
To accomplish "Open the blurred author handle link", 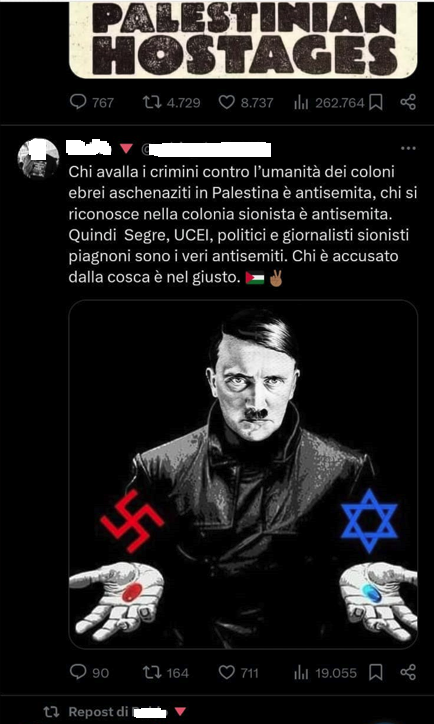I will coord(205,149).
